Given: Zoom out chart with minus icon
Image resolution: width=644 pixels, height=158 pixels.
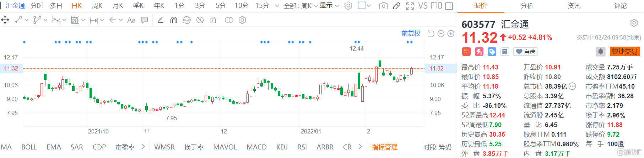Looking at the screenshot, I should [x=441, y=33].
